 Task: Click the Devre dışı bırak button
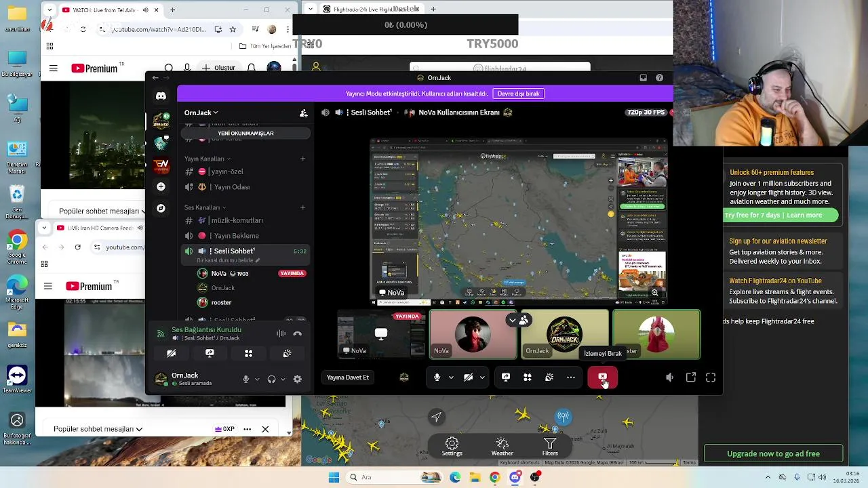519,94
